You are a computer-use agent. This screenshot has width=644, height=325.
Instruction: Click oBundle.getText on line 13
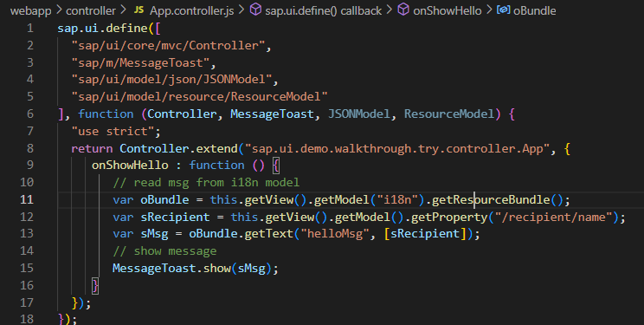241,234
